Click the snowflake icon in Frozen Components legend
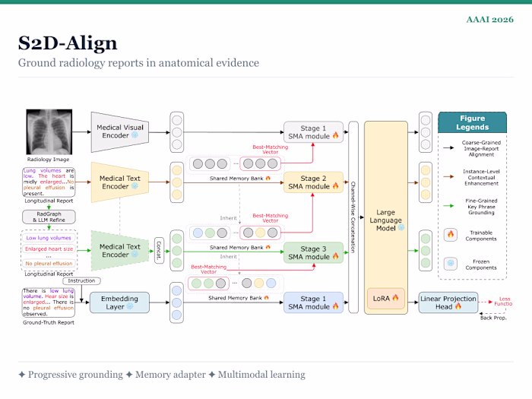The width and height of the screenshot is (532, 399). point(451,263)
